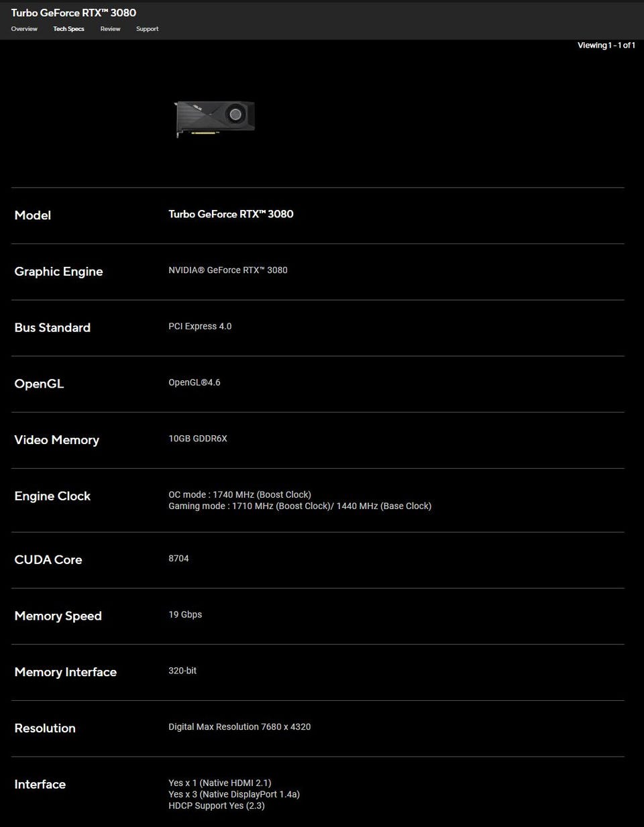Click the NVIDIA GeForce RTX 3080 value

228,270
